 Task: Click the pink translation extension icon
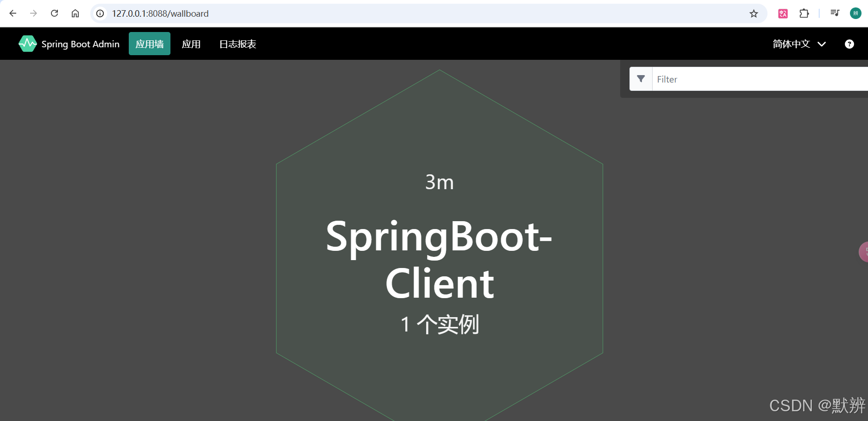coord(782,13)
